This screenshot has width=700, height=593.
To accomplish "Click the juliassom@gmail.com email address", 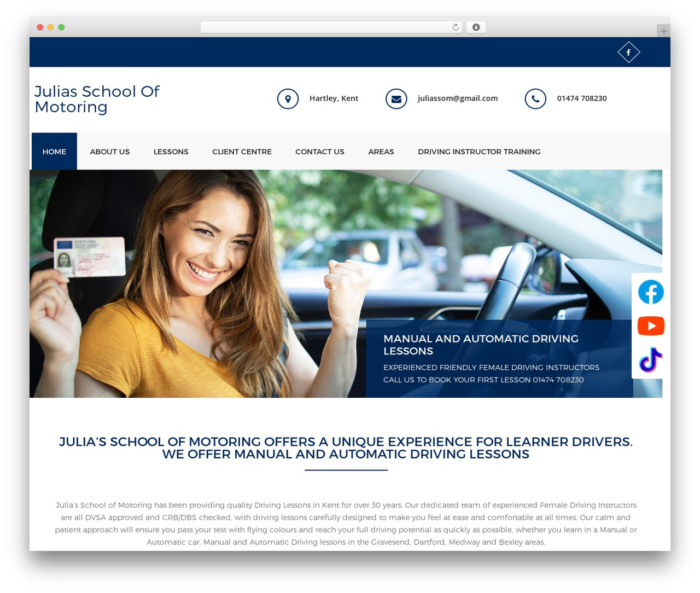I will (x=458, y=98).
